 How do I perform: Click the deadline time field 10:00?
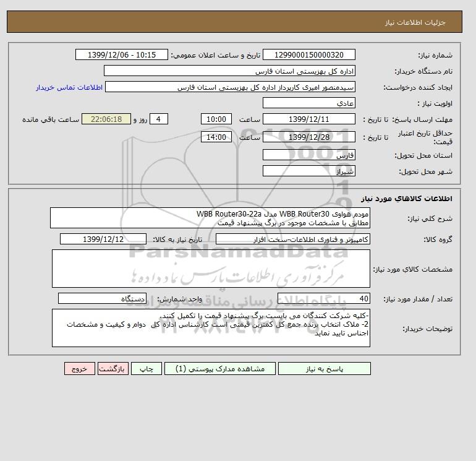pos(216,119)
